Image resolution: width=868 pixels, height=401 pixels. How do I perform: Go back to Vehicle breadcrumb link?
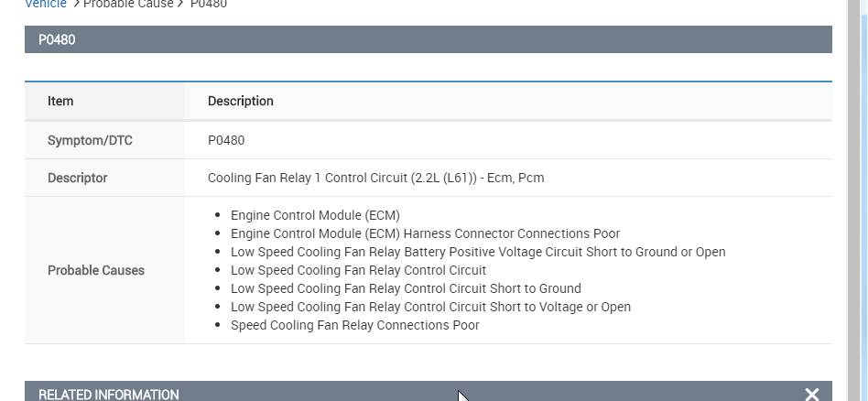coord(46,5)
